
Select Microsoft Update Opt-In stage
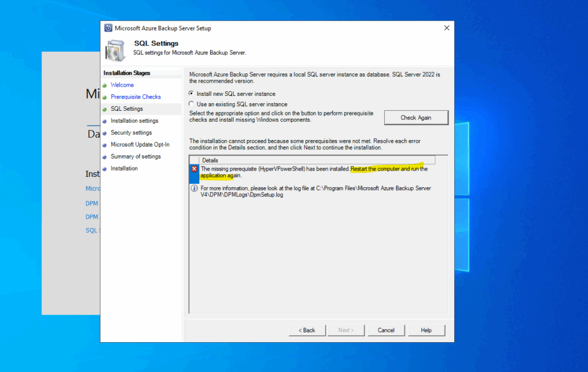[x=140, y=144]
